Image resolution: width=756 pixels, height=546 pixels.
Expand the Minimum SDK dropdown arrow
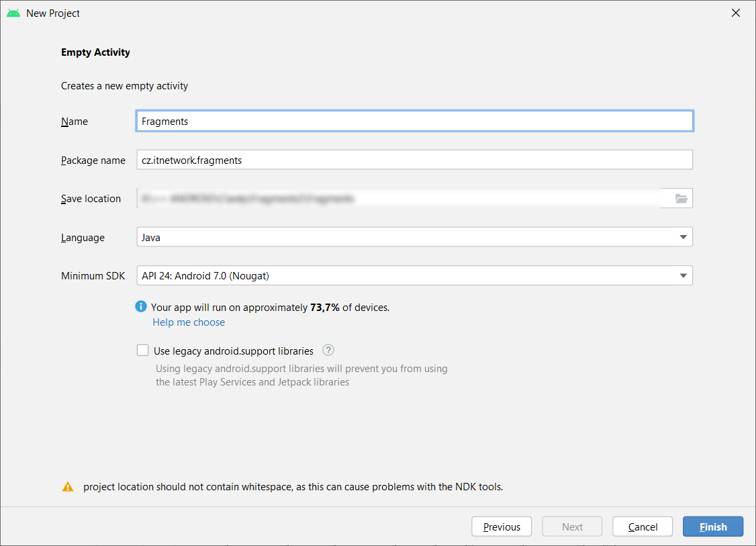pos(683,275)
